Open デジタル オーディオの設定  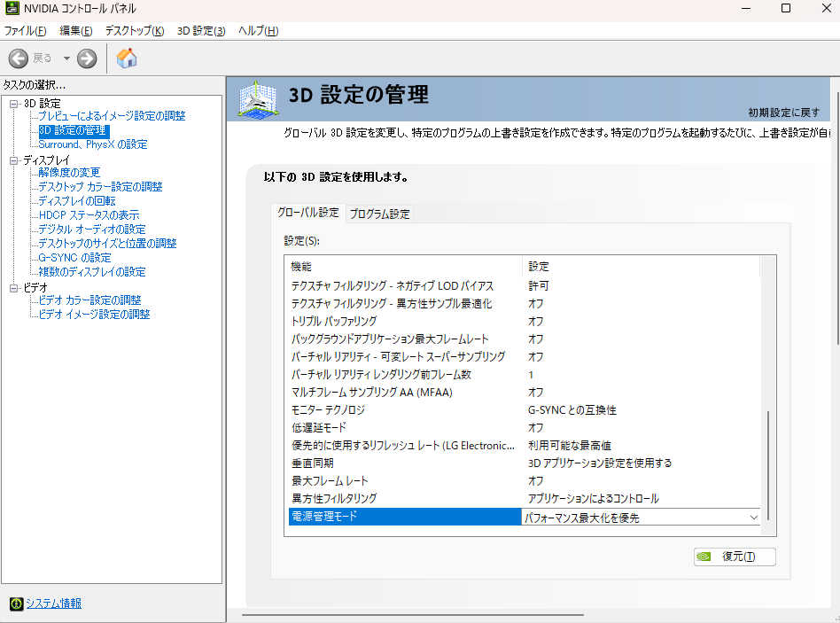point(91,230)
